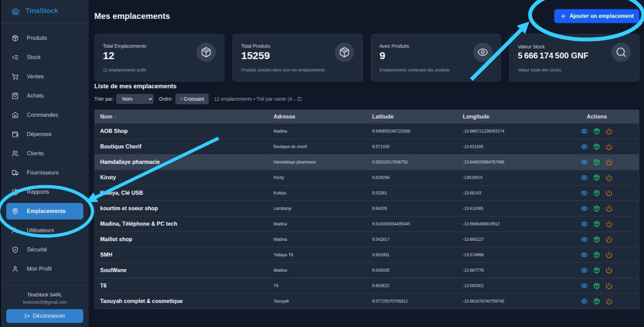Click the Déconnexion button

[x=44, y=316]
